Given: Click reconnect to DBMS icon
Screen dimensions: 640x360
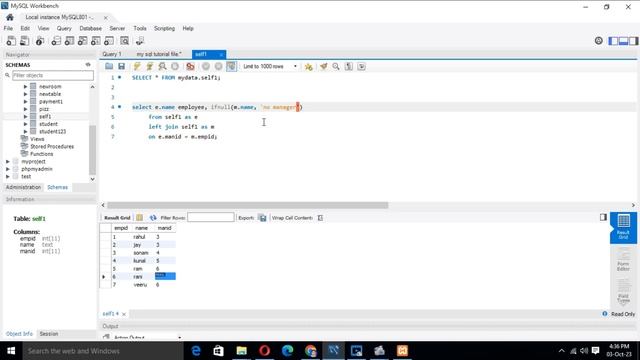Looking at the screenshot, I should pyautogui.click(x=140, y=41).
